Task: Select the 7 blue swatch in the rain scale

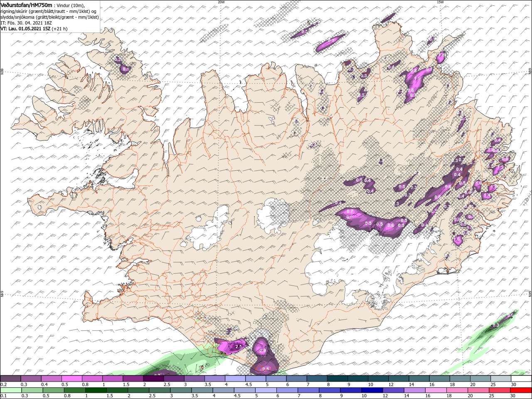Action: point(309,390)
